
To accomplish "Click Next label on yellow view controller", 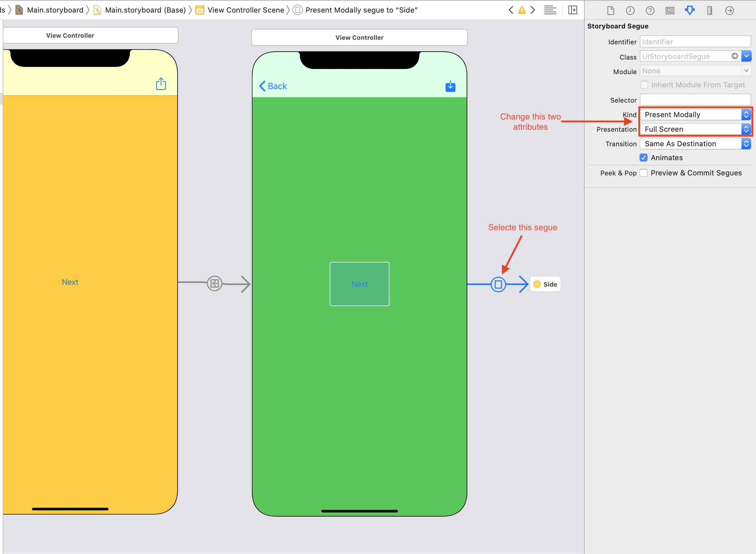I will [70, 283].
